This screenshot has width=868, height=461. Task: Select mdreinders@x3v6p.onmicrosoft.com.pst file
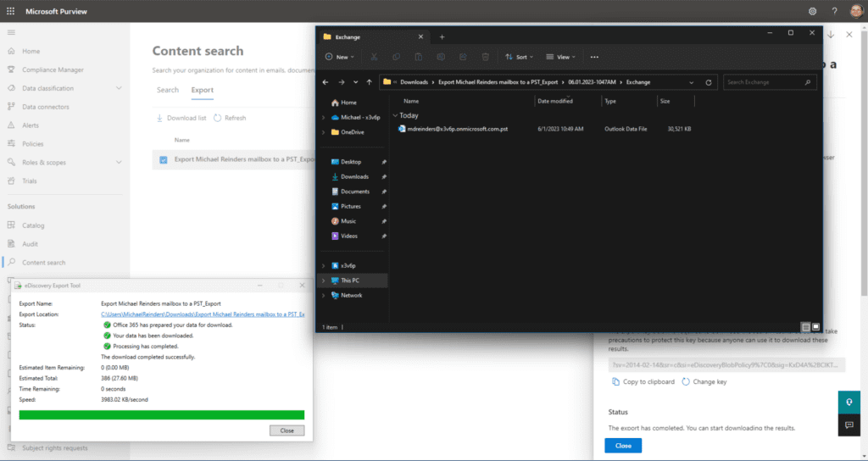point(455,129)
